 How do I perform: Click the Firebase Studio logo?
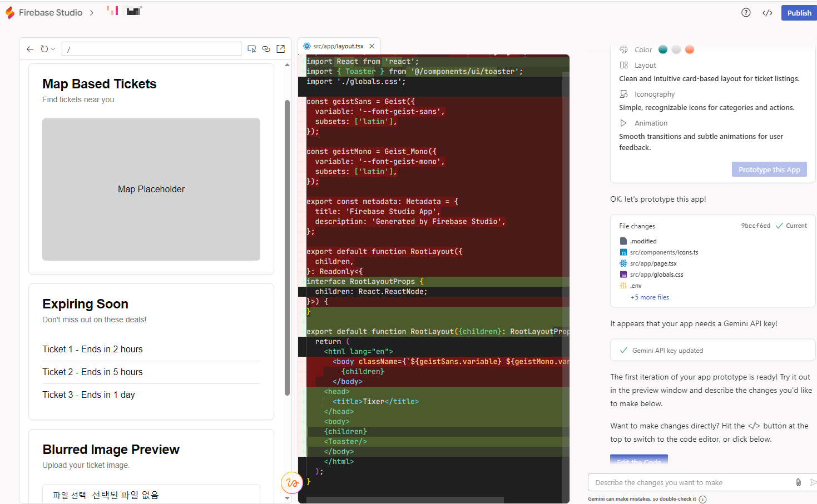tap(10, 12)
